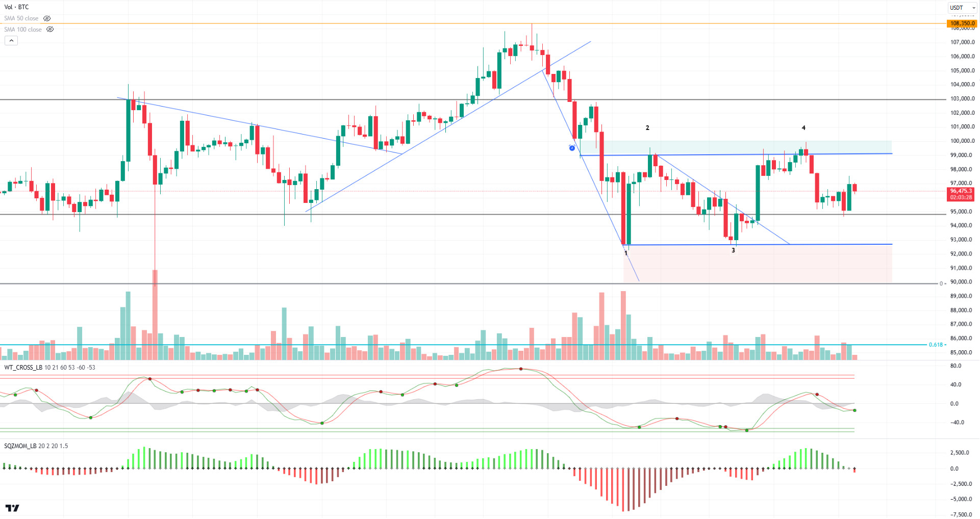This screenshot has width=980, height=519.
Task: Select the SMA 100 close legend text
Action: 23,30
